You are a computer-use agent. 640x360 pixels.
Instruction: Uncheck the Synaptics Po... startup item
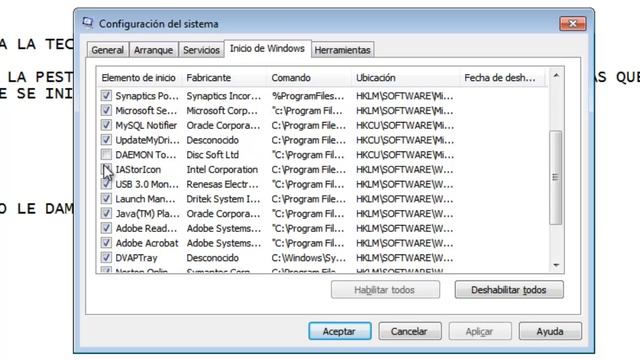pyautogui.click(x=106, y=96)
